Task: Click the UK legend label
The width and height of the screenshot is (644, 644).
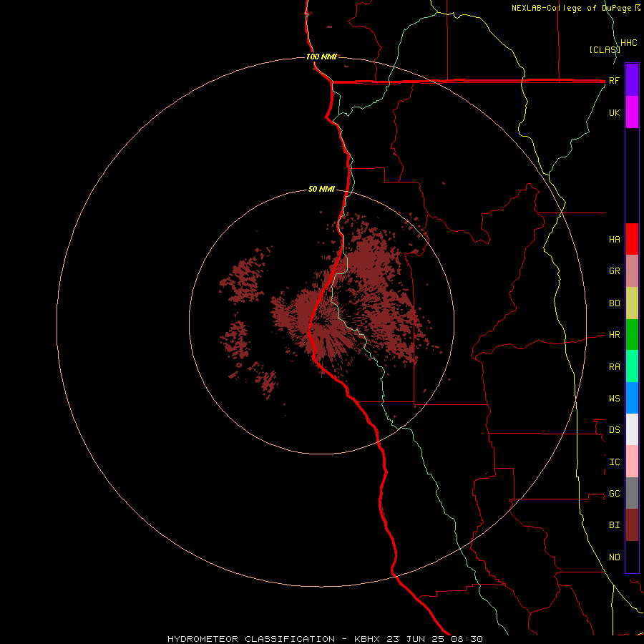Action: pyautogui.click(x=614, y=112)
